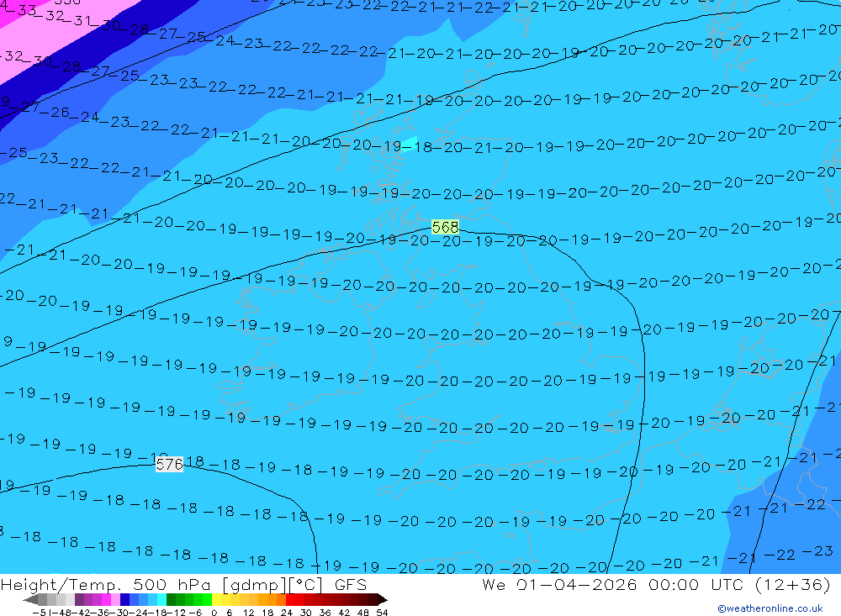The image size is (841, 616).
Task: Click the left arrow end of the color legend
Action: pyautogui.click(x=30, y=599)
